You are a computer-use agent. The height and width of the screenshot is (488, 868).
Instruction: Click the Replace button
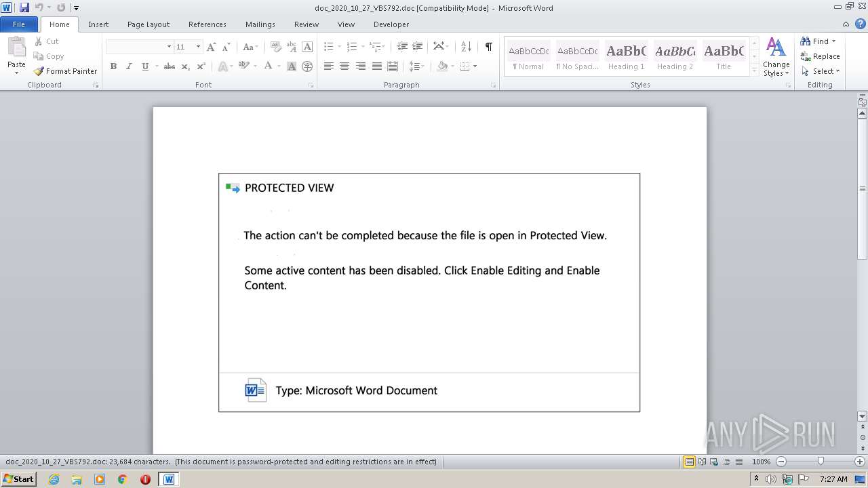820,56
